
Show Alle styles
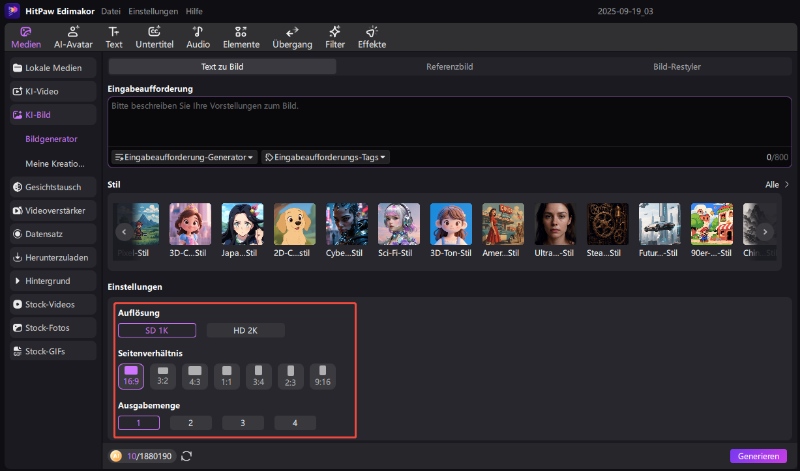point(777,185)
